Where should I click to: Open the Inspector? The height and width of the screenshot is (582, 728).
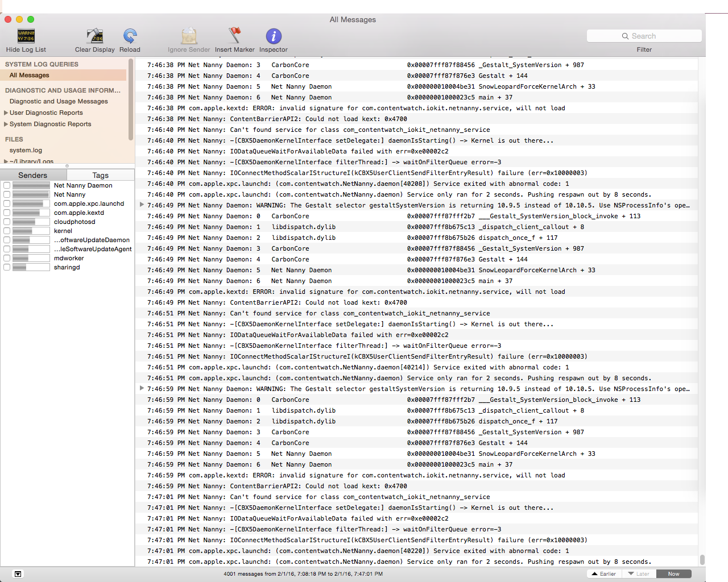(x=274, y=36)
